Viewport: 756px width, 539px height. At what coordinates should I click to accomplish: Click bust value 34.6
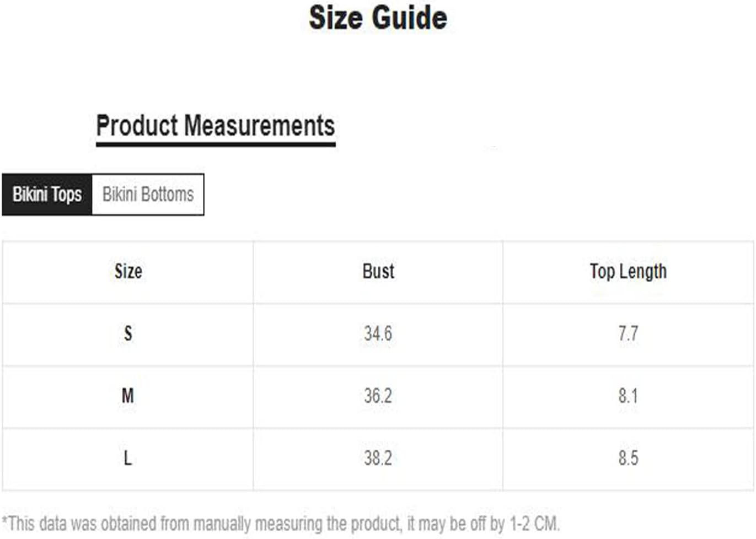378,333
